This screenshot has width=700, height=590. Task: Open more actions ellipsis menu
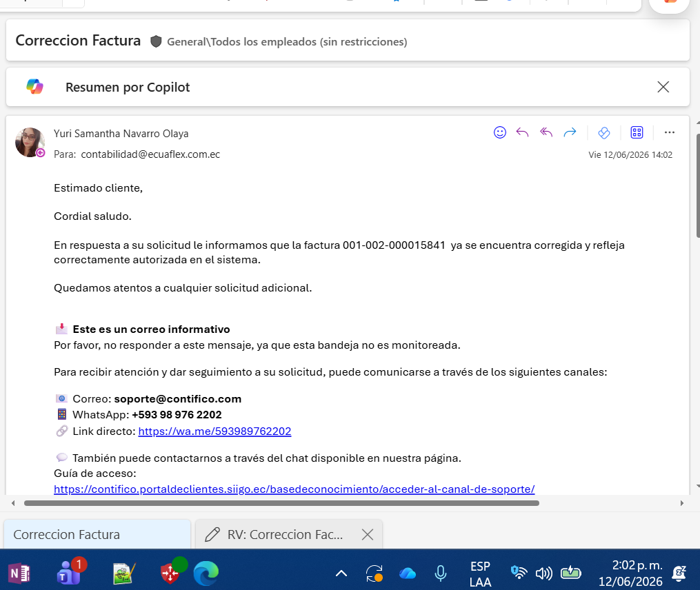pos(669,132)
